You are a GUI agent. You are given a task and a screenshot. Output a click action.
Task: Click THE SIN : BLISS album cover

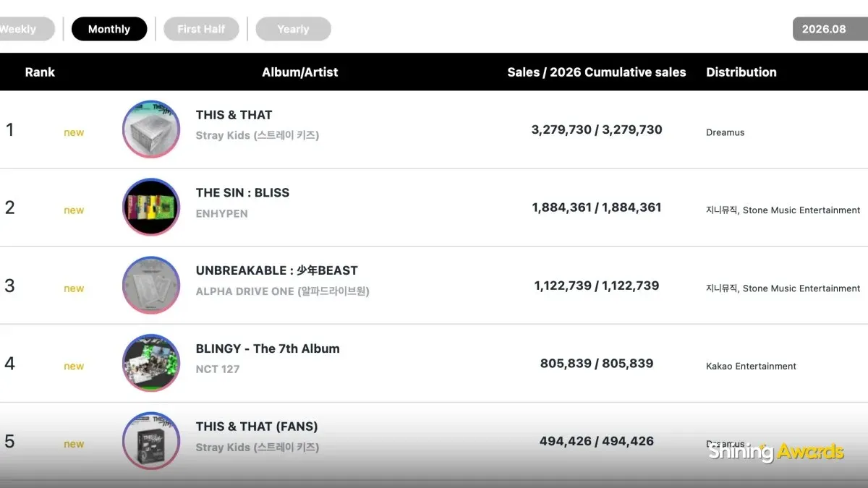pos(151,207)
